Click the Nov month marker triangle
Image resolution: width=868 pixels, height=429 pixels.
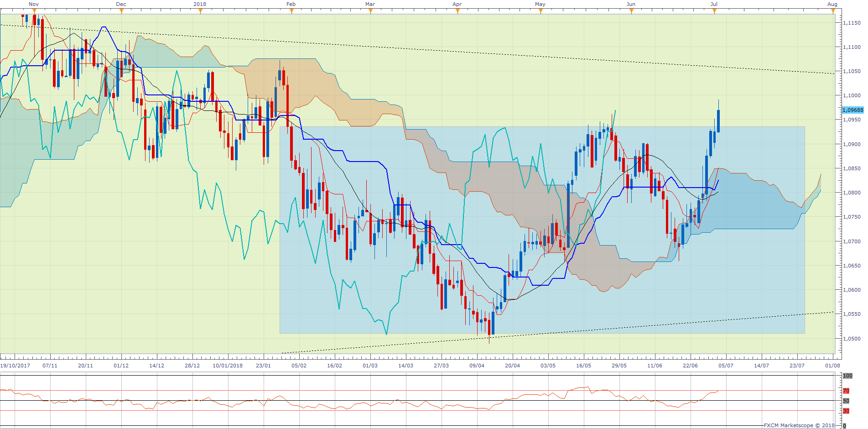coord(34,11)
